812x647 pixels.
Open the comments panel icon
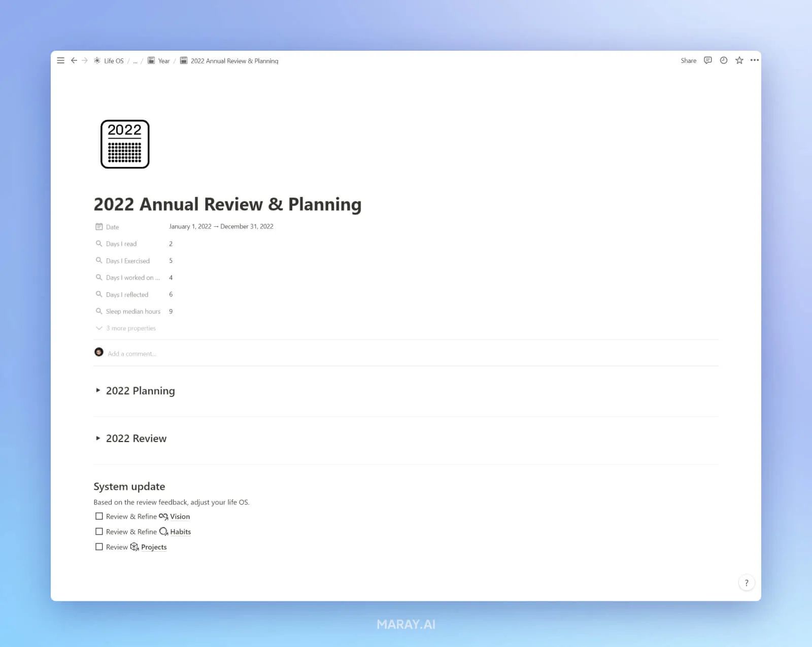707,60
